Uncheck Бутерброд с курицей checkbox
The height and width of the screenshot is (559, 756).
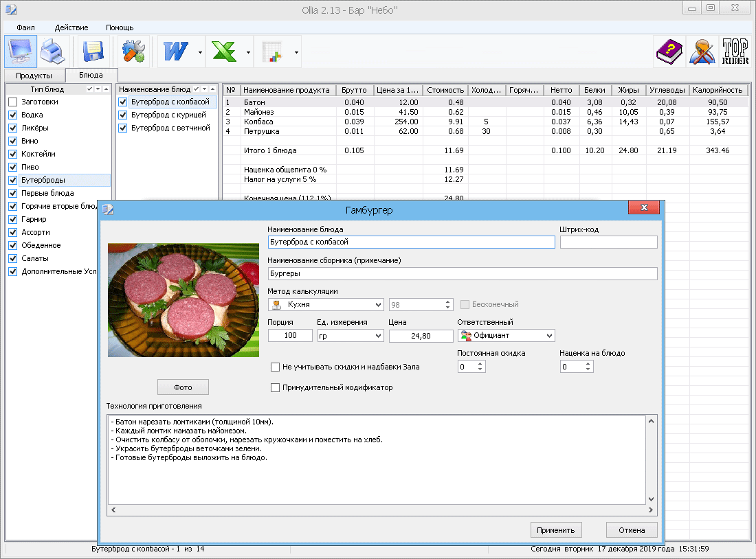[123, 115]
